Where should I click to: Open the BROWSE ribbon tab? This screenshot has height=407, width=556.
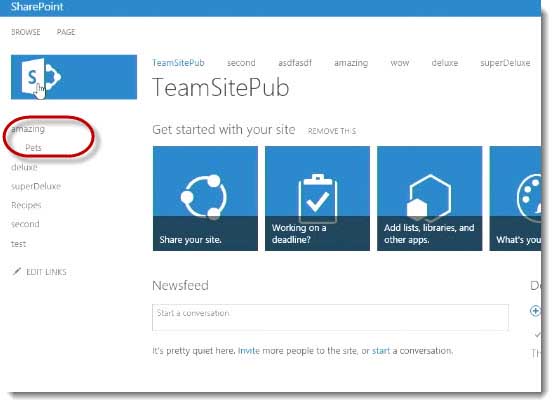click(x=26, y=32)
